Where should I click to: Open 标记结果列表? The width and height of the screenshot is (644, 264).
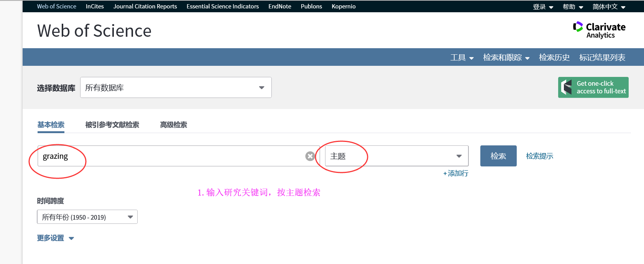602,57
